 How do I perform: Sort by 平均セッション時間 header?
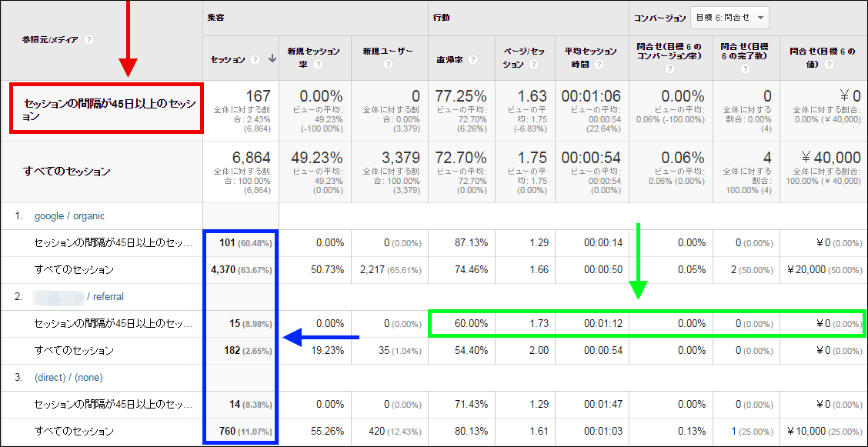click(x=590, y=52)
